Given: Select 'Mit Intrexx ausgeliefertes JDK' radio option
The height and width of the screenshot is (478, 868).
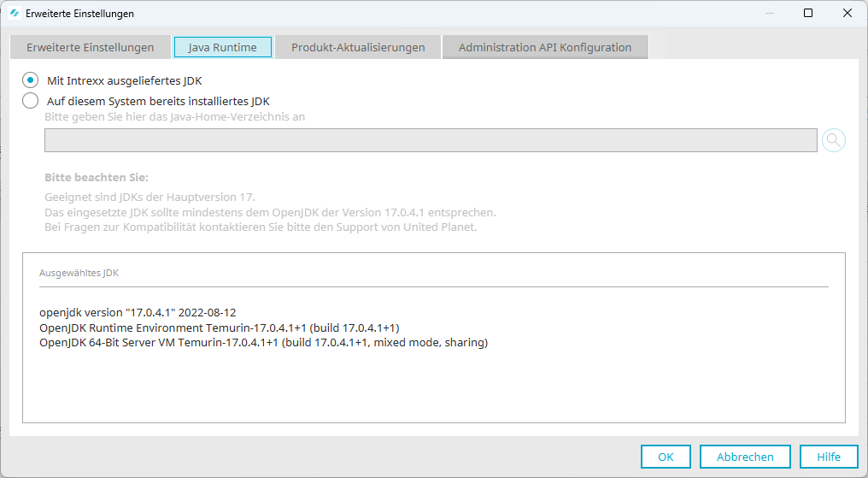Looking at the screenshot, I should coord(31,80).
